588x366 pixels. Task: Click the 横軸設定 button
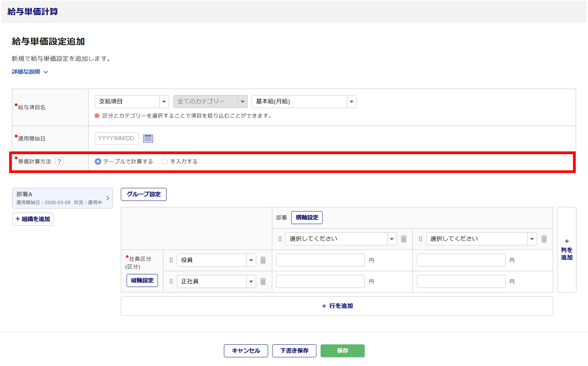307,218
